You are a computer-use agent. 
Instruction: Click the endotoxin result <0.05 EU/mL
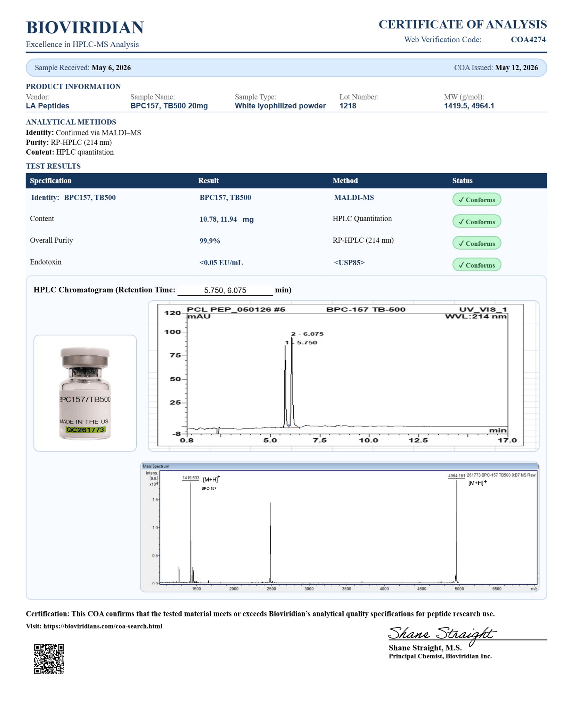click(x=221, y=263)
